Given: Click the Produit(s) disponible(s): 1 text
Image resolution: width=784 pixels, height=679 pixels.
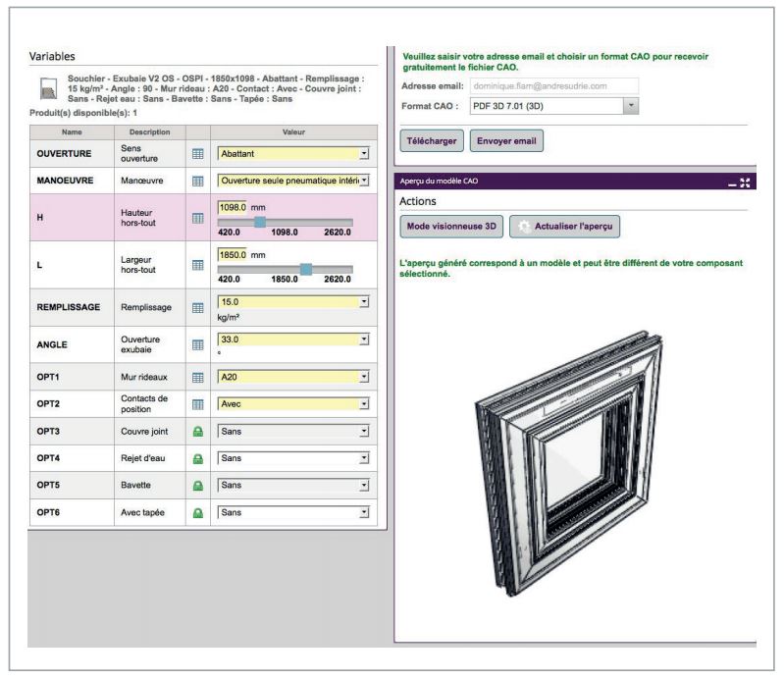Looking at the screenshot, I should point(83,113).
